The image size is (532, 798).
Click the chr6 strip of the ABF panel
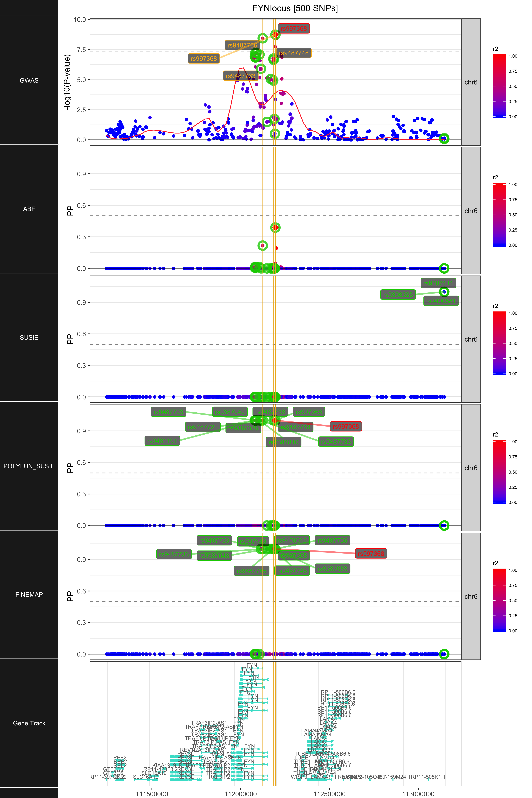click(471, 211)
